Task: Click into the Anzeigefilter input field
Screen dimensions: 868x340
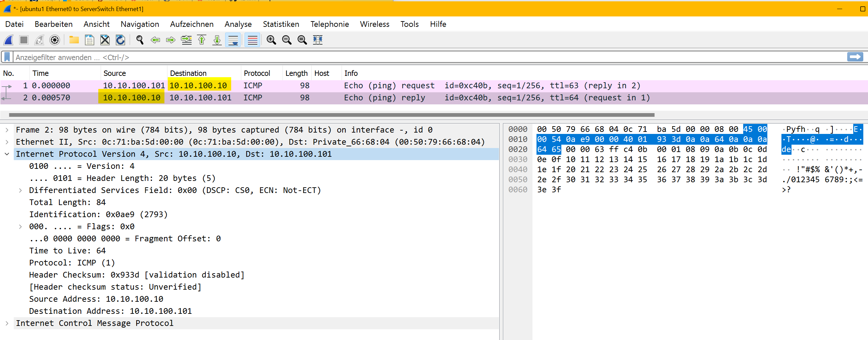Action: tap(404, 57)
